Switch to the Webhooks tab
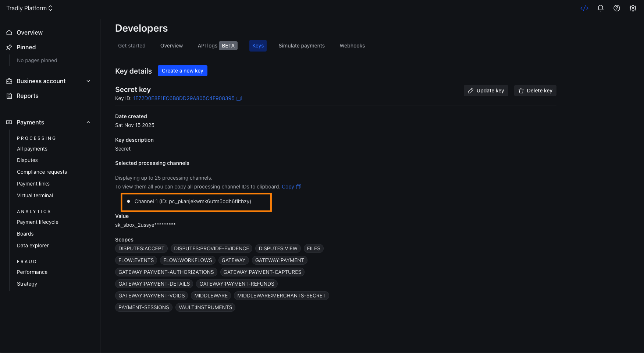 click(x=352, y=46)
